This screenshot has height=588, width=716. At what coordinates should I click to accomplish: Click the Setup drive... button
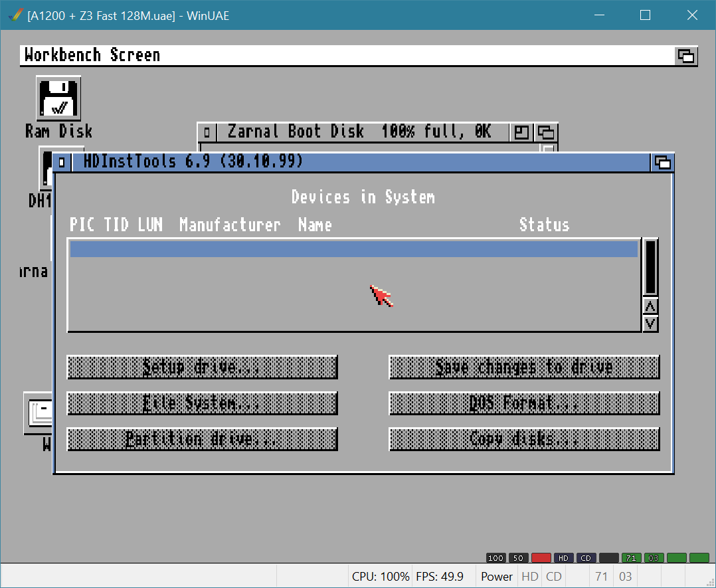(x=202, y=367)
